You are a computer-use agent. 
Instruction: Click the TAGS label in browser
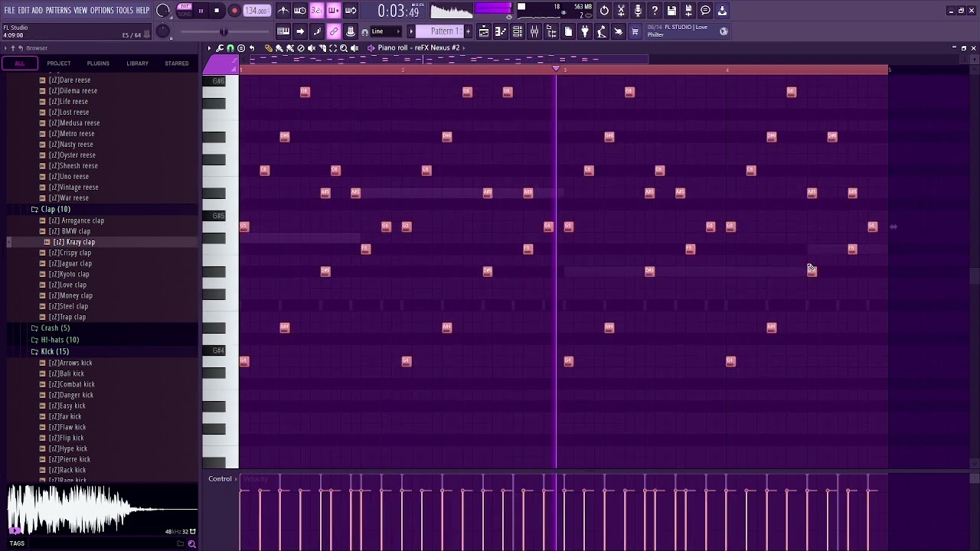17,543
